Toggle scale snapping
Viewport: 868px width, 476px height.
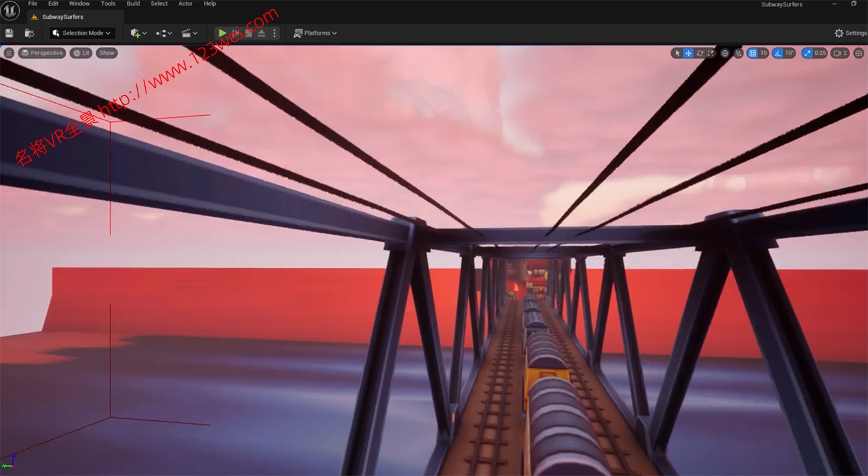click(x=807, y=53)
